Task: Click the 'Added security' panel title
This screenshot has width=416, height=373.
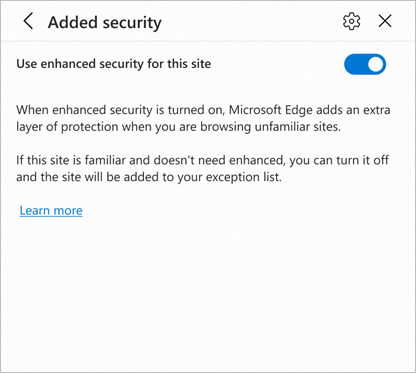Action: click(x=105, y=22)
